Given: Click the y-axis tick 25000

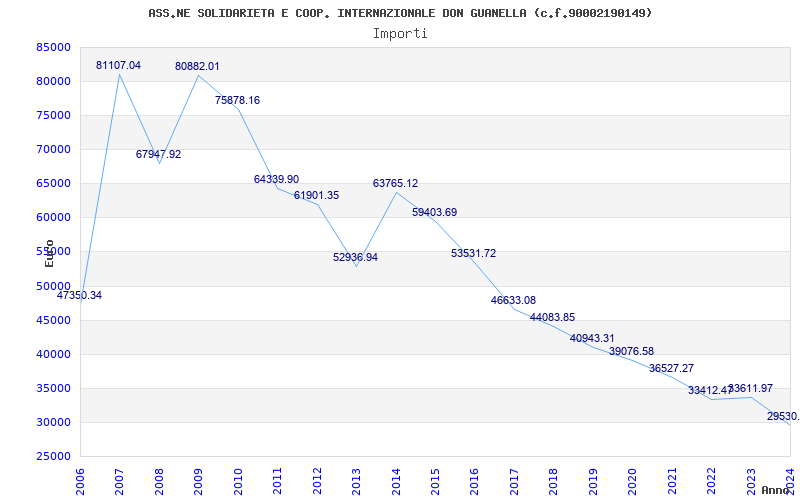Looking at the screenshot, I should [x=54, y=457].
